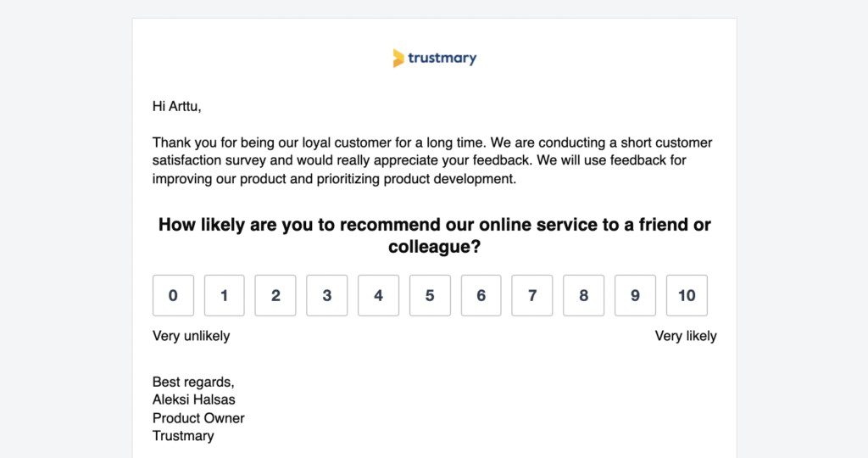Select rating 0 on the scale

(173, 295)
